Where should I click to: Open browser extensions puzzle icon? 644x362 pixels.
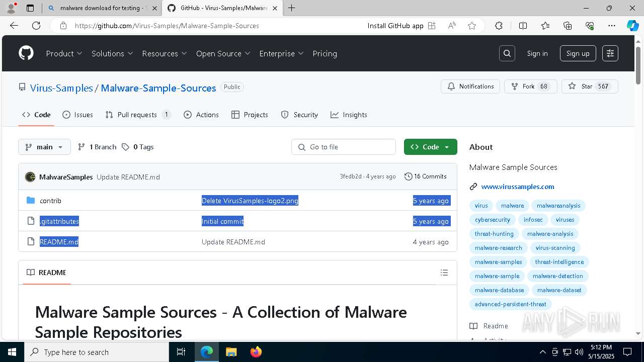(499, 26)
